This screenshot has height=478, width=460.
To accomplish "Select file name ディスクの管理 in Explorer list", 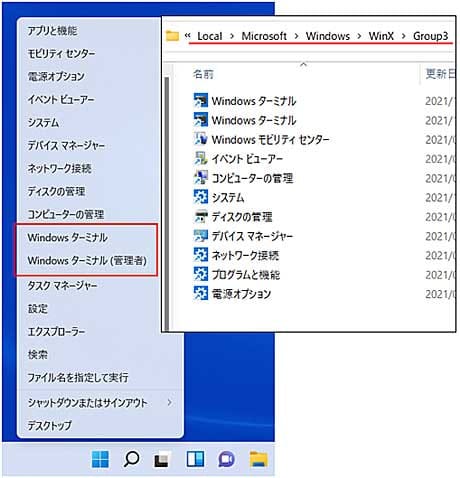I will coord(242,217).
